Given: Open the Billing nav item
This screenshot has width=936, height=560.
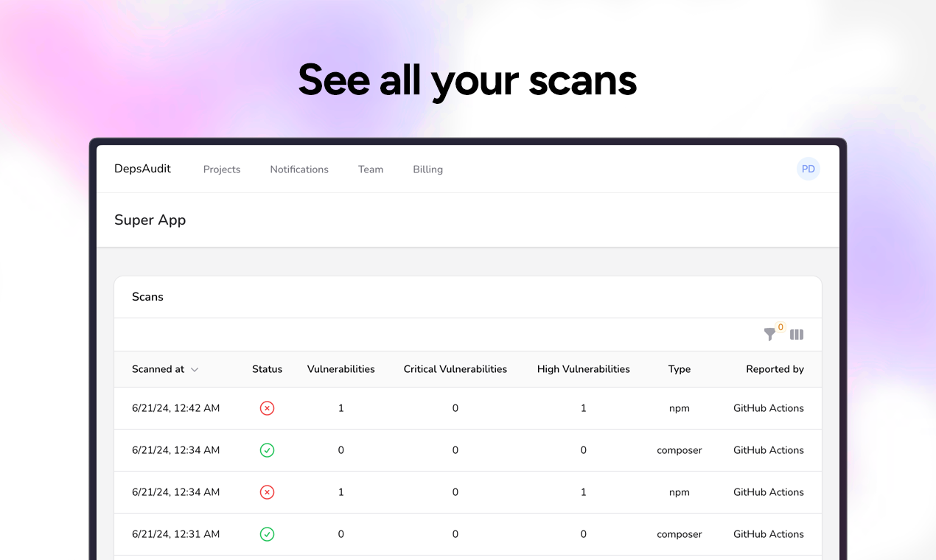Looking at the screenshot, I should 427,169.
